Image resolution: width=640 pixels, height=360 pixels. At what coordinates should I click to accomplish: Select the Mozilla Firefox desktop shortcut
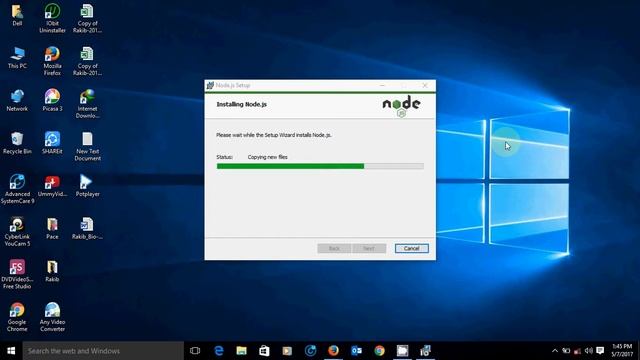pos(52,61)
